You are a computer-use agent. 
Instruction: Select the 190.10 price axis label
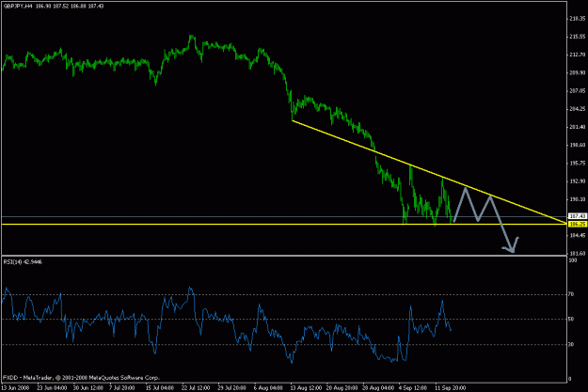coord(577,199)
